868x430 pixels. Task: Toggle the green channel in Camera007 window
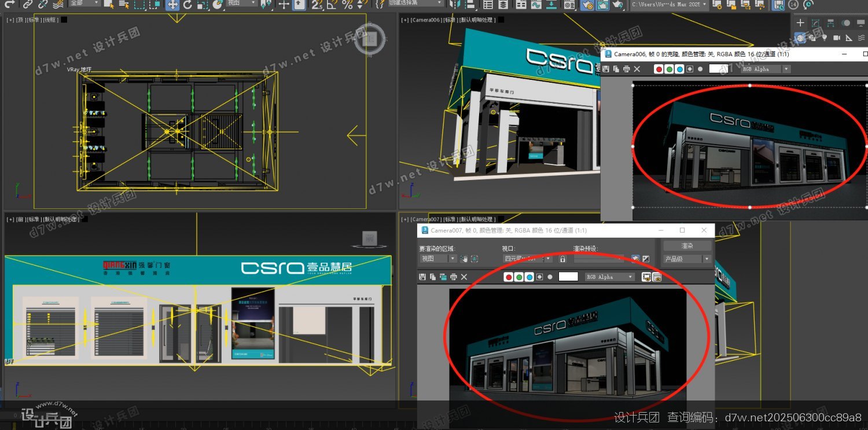(x=519, y=277)
